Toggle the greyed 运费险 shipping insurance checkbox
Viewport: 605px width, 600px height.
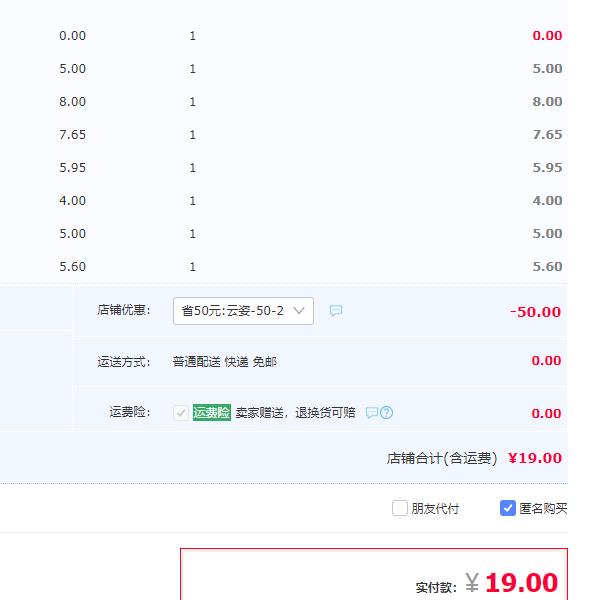181,412
